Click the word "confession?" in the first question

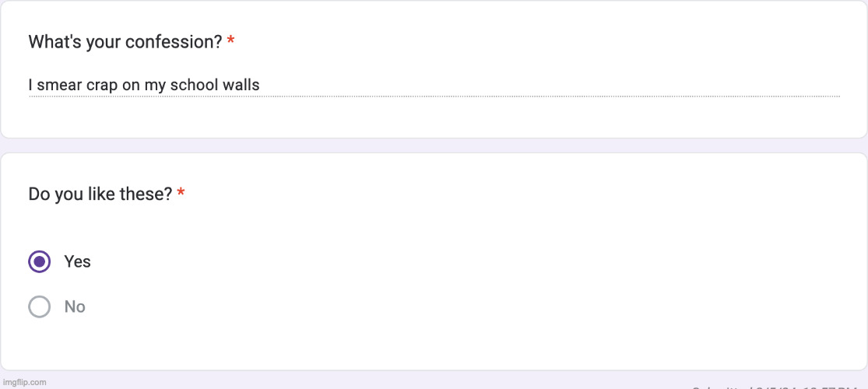tap(178, 42)
